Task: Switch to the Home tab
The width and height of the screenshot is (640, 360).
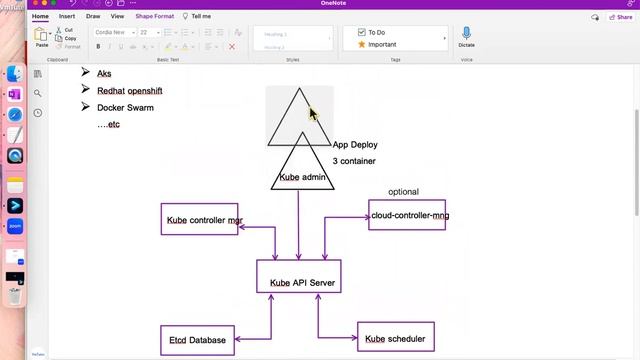Action: coord(40,16)
